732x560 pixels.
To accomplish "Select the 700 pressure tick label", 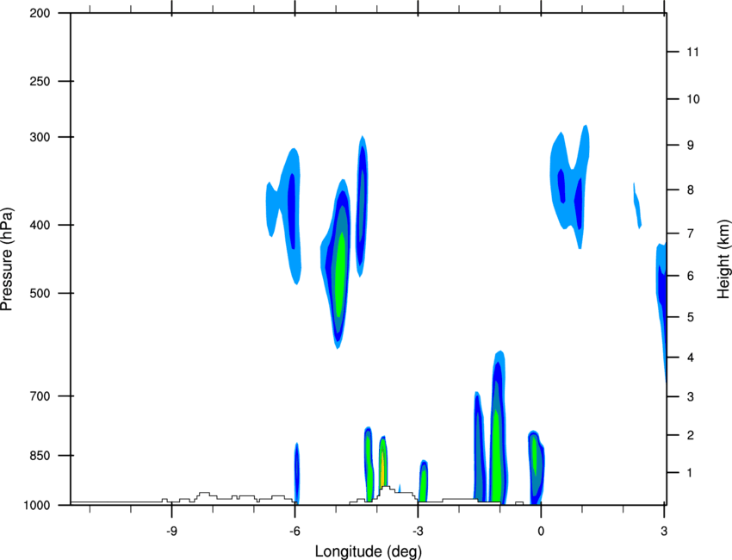I will (x=40, y=396).
